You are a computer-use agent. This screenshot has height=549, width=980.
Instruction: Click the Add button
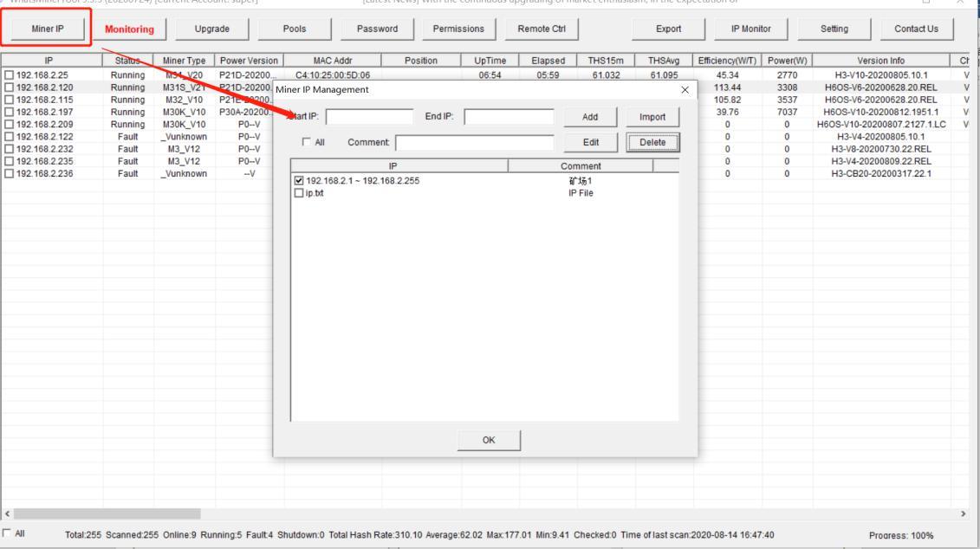pos(592,118)
